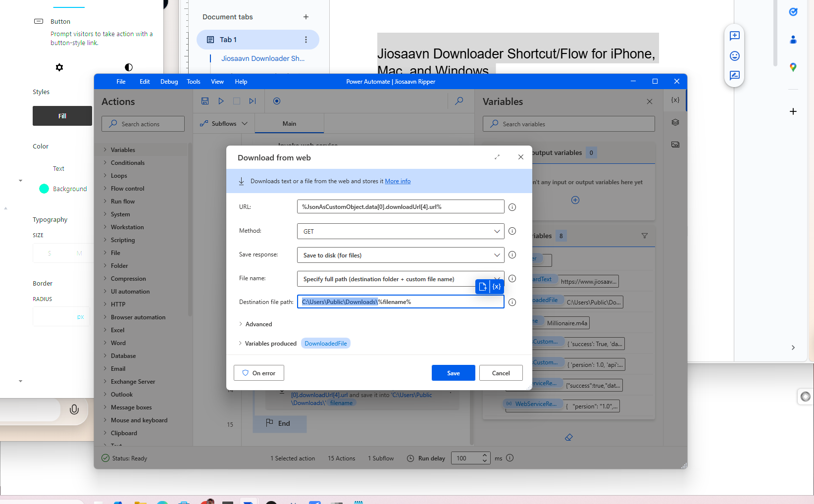Run next action with the step icon
Screen dimensions: 814x504
click(253, 101)
